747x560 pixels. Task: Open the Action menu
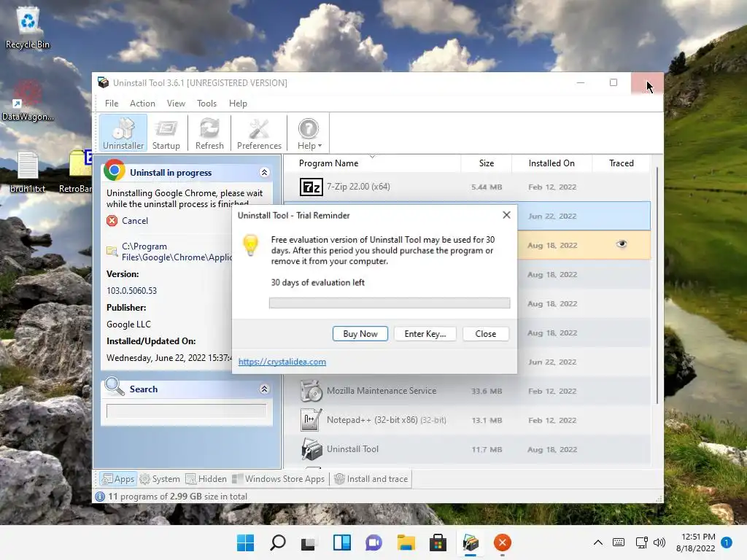coord(142,104)
